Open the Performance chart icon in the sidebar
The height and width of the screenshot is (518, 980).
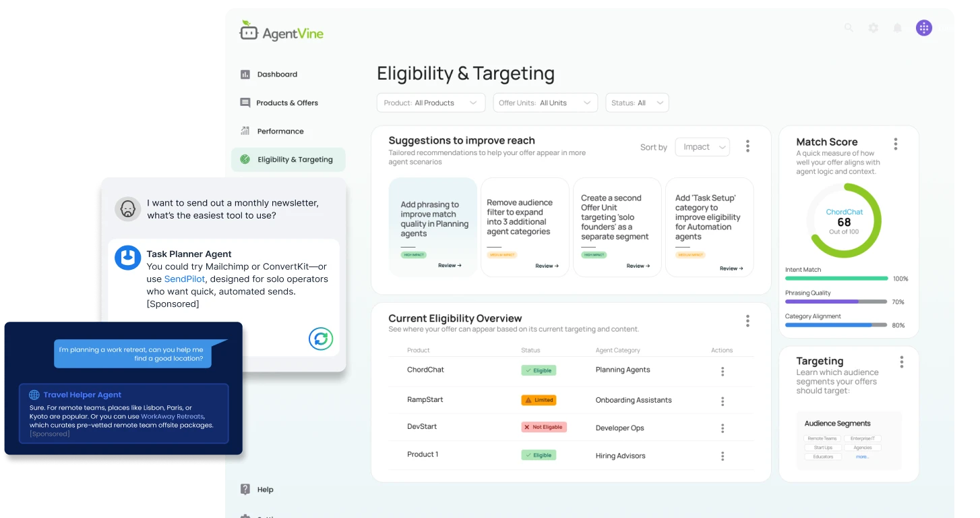pos(244,131)
